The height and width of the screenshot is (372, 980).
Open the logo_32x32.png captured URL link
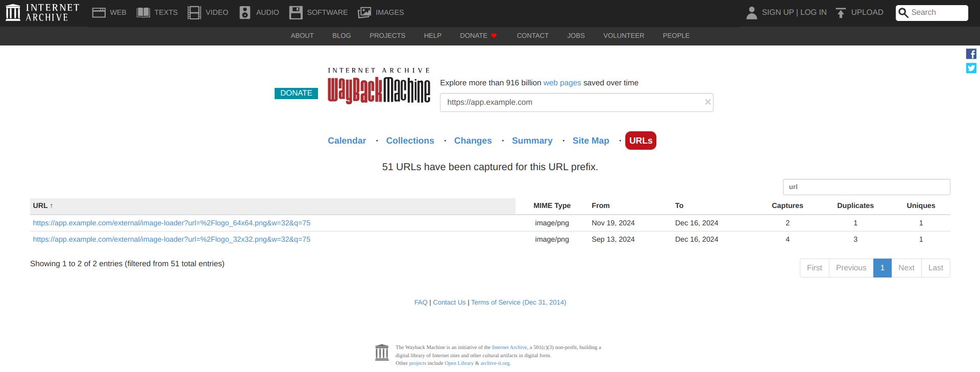(171, 239)
